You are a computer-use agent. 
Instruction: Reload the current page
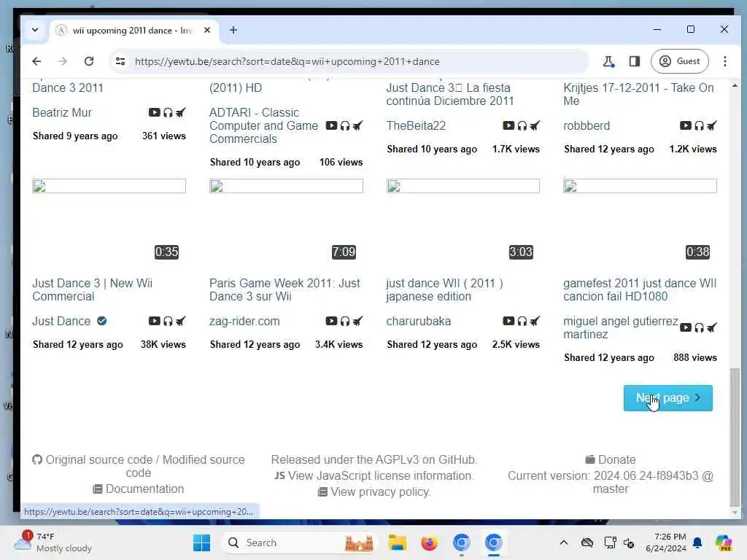click(88, 61)
